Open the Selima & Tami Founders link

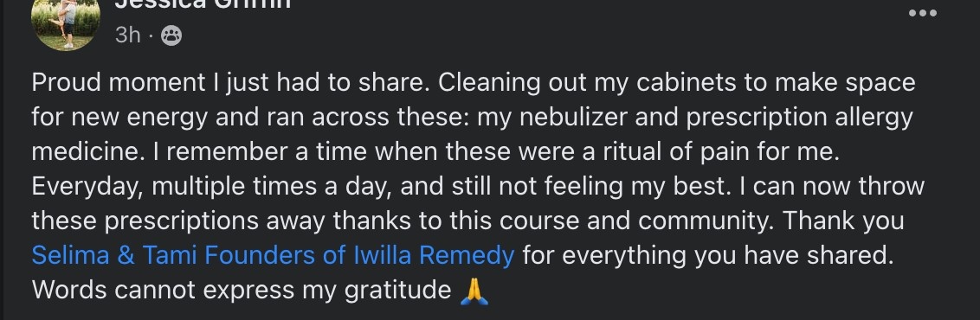pos(273,255)
